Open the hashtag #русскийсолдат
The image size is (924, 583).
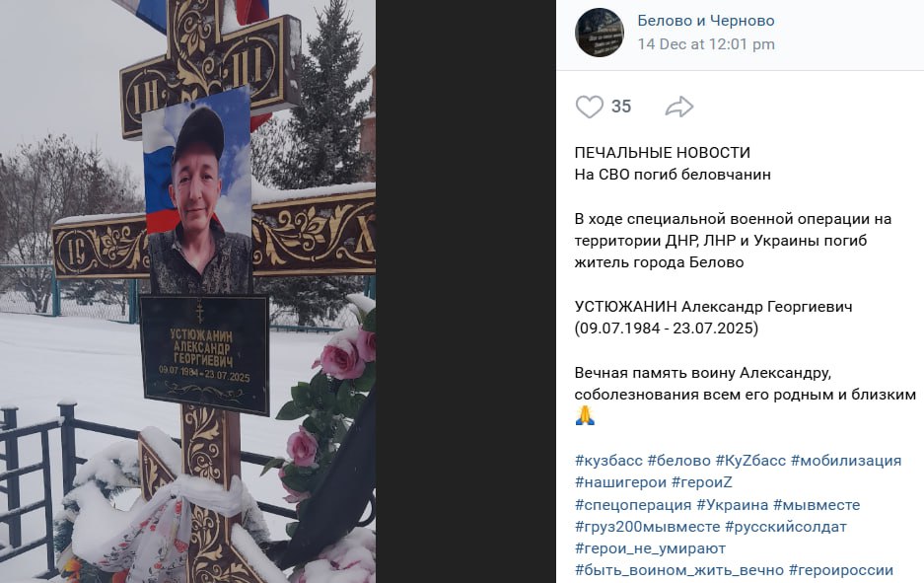[786, 527]
